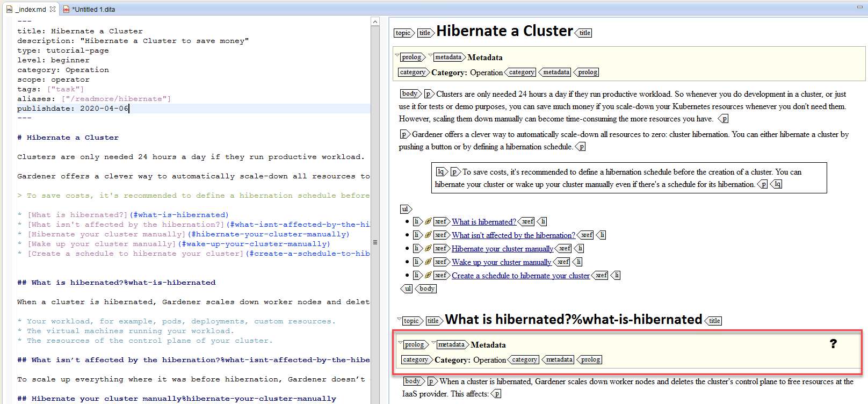
Task: Minimize the editor pane using top-right icon
Action: point(859,7)
